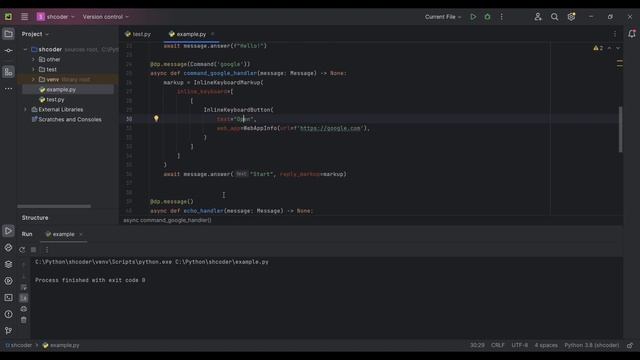
Task: Open the Python Console tool window icon
Action: click(8, 248)
